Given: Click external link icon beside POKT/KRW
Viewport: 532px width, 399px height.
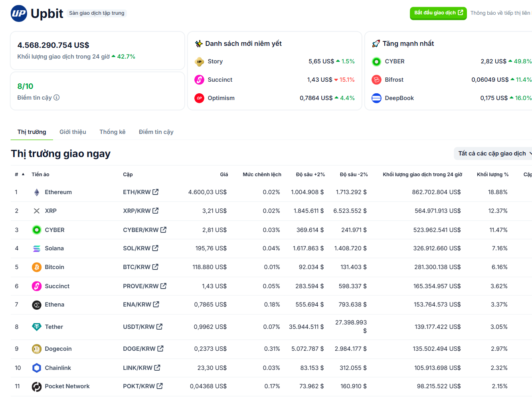Looking at the screenshot, I should pos(160,386).
